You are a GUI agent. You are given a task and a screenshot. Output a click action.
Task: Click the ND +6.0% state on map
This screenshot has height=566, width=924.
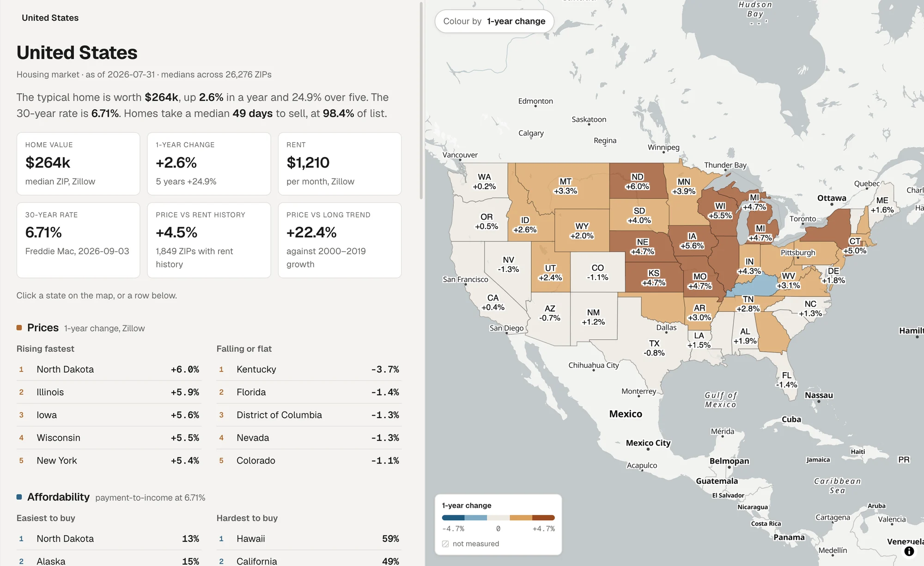(637, 181)
